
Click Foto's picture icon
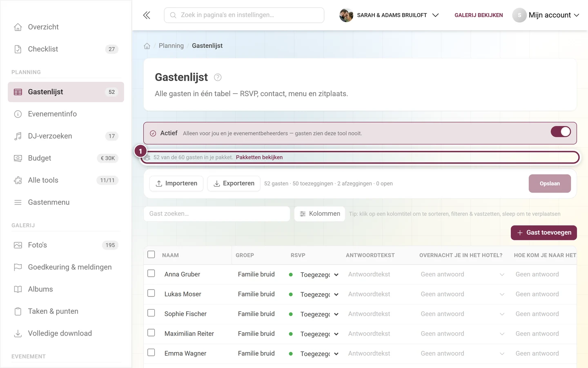point(18,245)
